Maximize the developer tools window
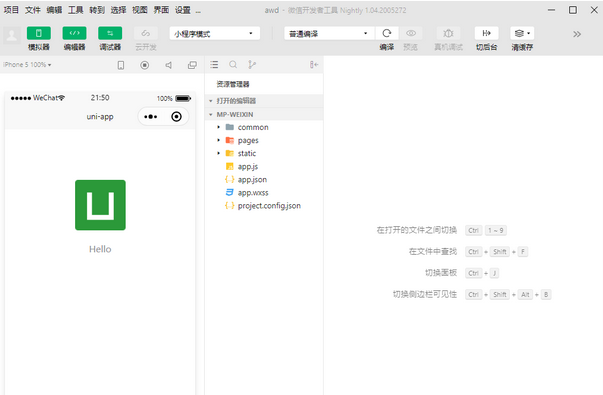Viewport: 603px width, 395px height. [573, 10]
